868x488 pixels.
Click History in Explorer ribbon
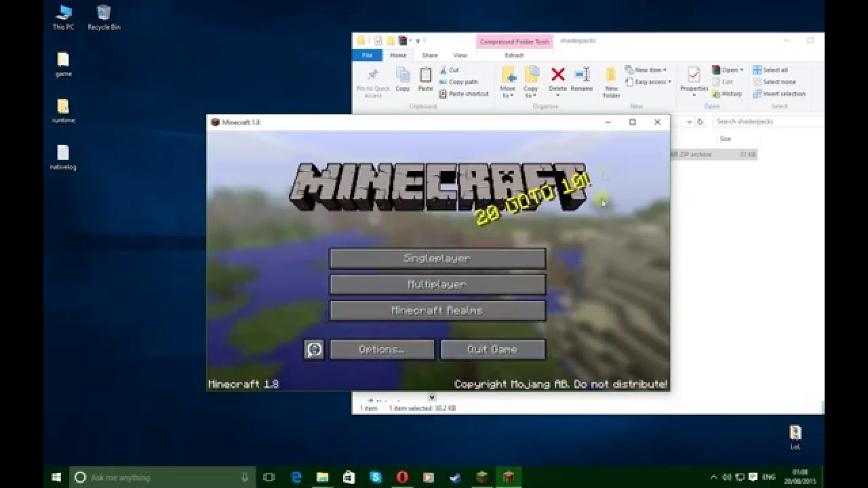(x=727, y=94)
